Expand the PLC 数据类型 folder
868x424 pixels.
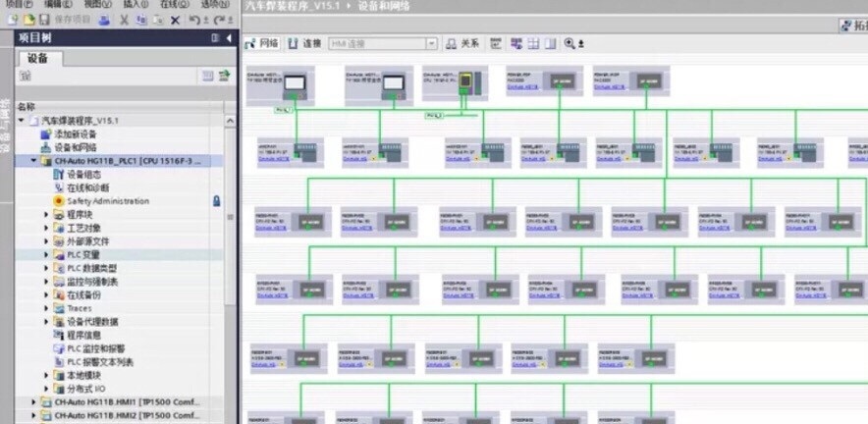[x=46, y=268]
